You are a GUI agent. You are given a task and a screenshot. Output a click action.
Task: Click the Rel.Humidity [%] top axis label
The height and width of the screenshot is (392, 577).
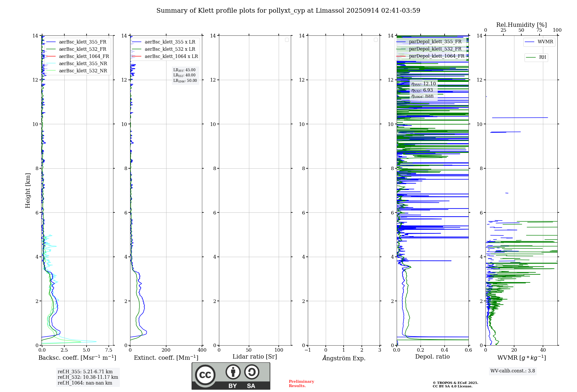click(521, 25)
